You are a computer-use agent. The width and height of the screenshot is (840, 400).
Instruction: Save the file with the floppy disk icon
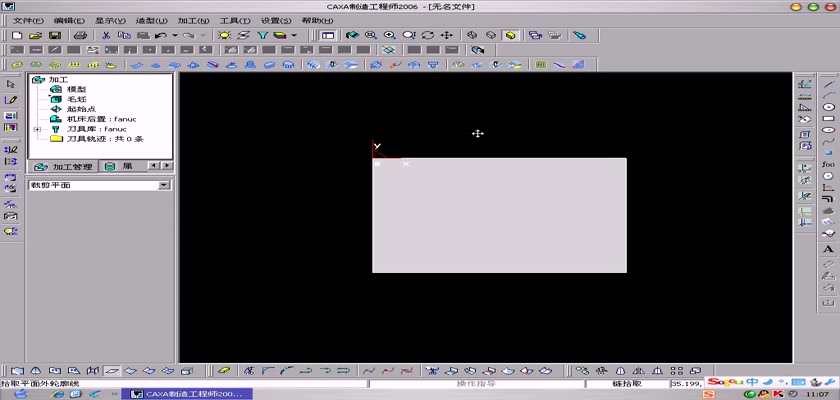[55, 35]
